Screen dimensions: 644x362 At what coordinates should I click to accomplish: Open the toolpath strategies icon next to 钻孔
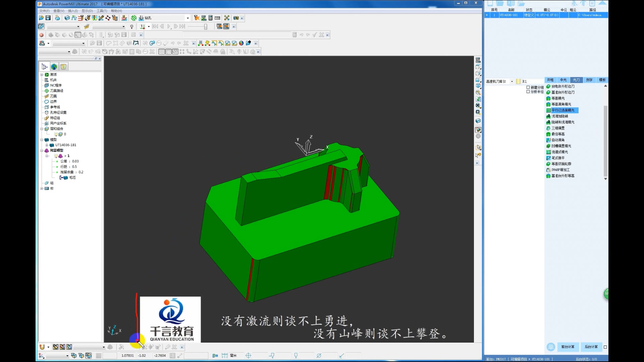click(x=134, y=18)
